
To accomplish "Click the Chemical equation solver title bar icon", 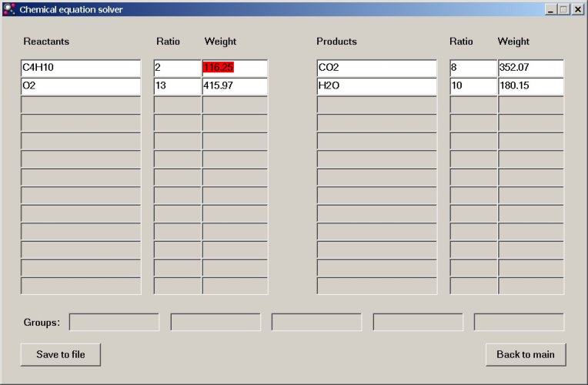I will (x=9, y=9).
